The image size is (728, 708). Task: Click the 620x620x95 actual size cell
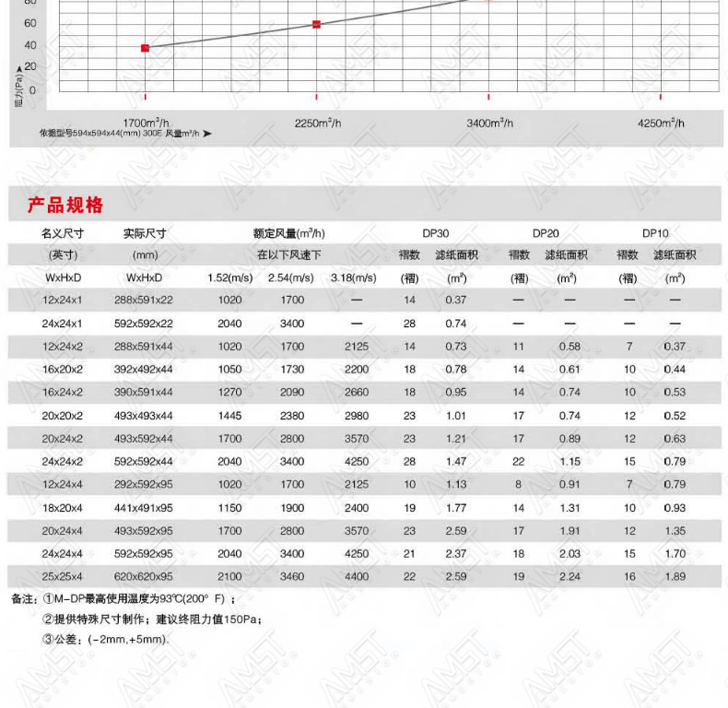144,576
